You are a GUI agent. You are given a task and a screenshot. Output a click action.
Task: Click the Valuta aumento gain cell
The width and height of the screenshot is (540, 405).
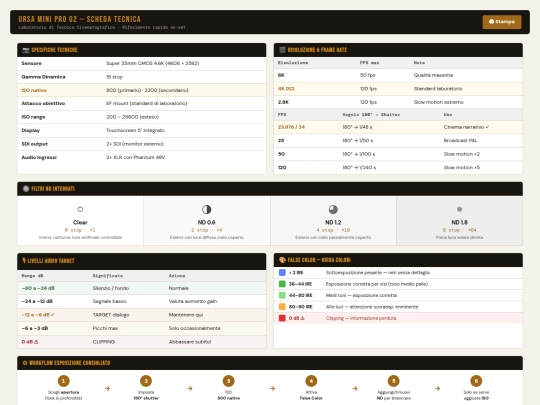[193, 301]
